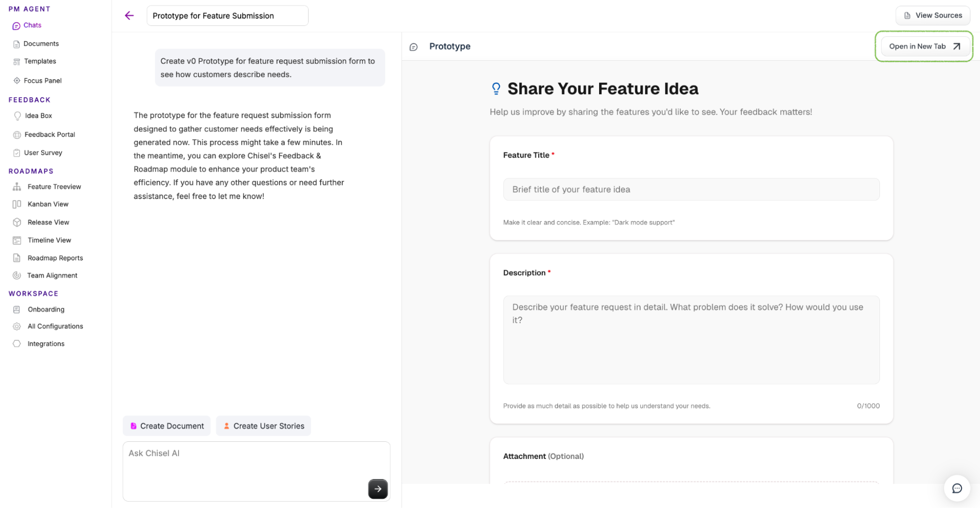The image size is (980, 508).
Task: Select the Kanban View icon
Action: pyautogui.click(x=17, y=204)
